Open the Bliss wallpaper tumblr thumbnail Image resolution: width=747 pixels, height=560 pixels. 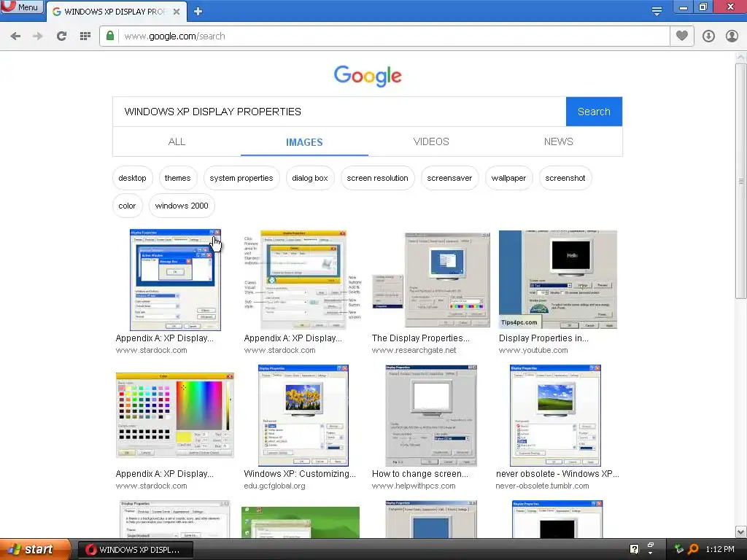point(555,415)
